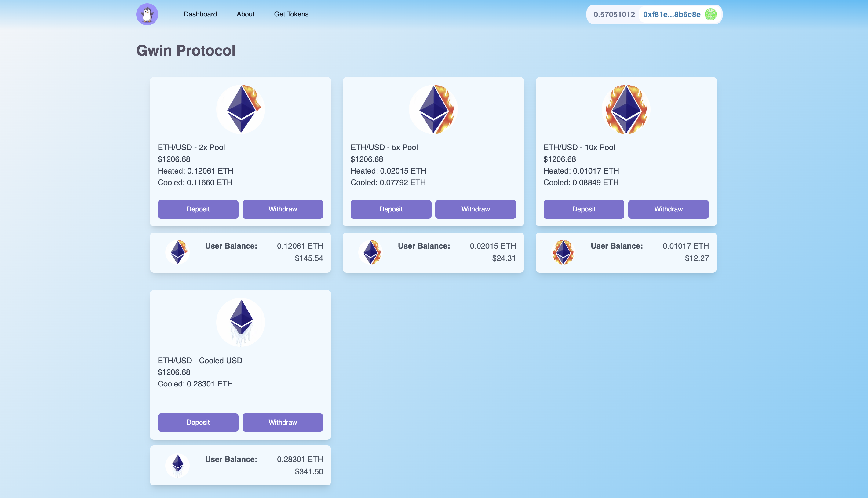Click small Ethereum icon beside 0.01017 ETH balance

pyautogui.click(x=563, y=252)
